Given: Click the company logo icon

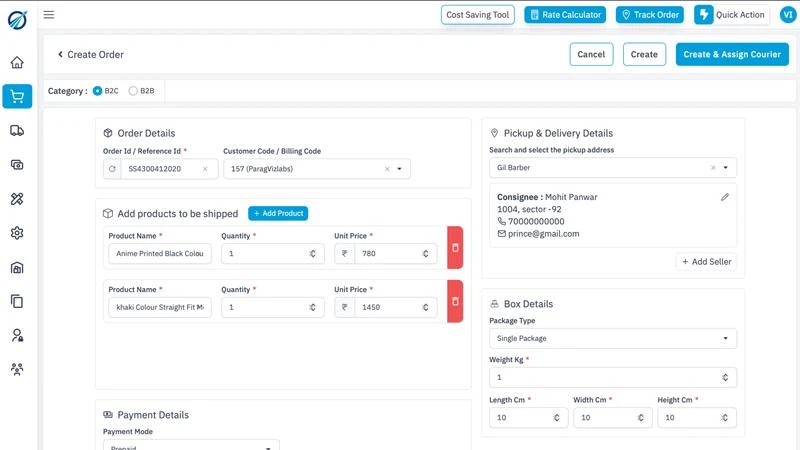Looking at the screenshot, I should click(17, 20).
